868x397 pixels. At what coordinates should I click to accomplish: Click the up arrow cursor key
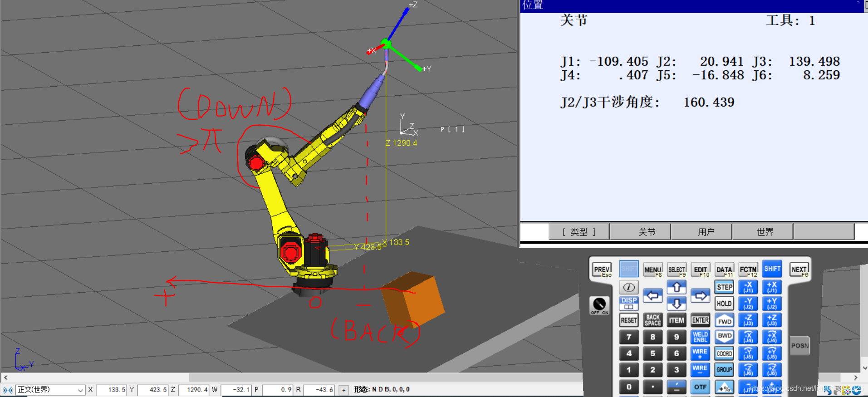pos(677,287)
